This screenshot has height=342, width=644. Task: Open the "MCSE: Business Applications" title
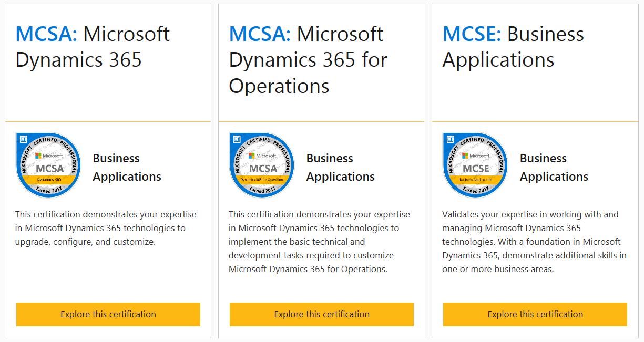click(513, 47)
